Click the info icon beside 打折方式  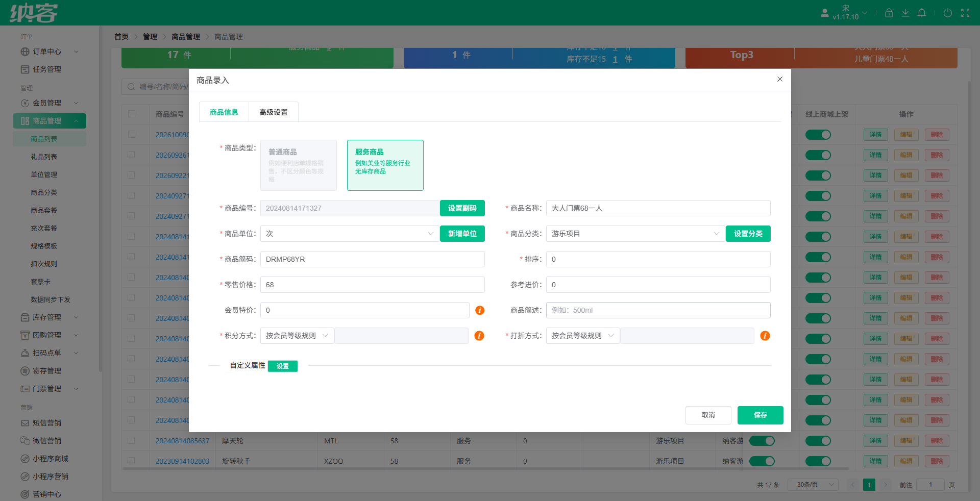[765, 336]
